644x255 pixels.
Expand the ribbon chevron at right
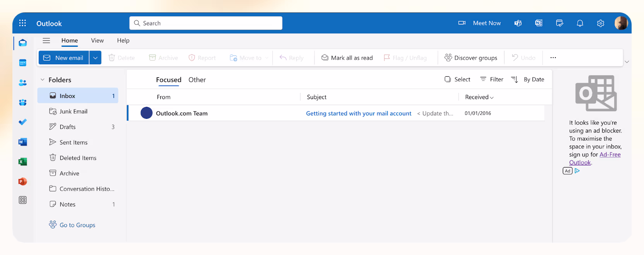point(627,62)
